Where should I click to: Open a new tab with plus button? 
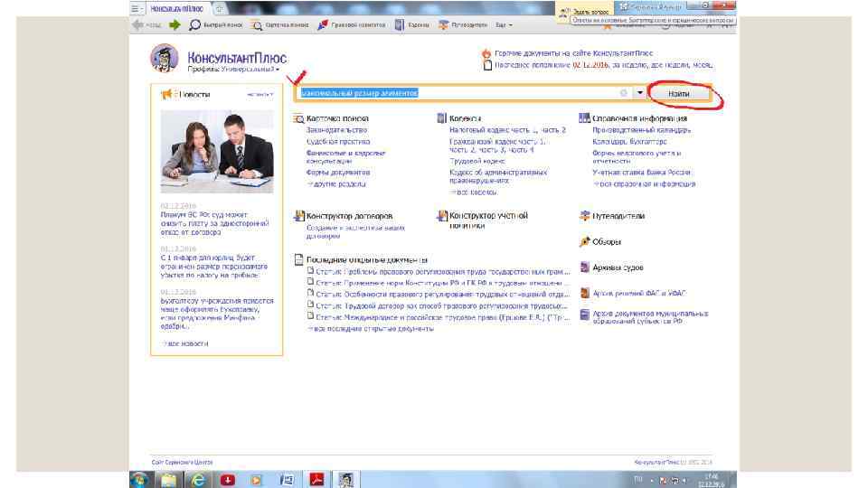[x=220, y=9]
